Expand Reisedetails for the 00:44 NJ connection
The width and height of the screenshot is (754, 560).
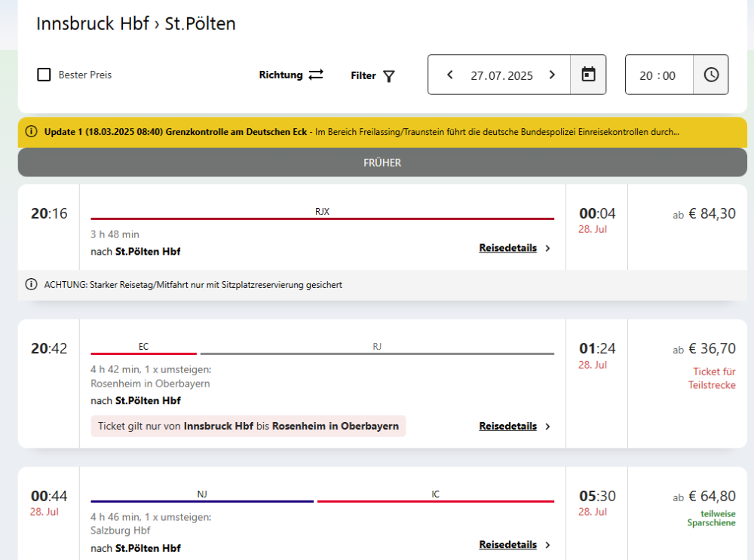click(x=514, y=545)
